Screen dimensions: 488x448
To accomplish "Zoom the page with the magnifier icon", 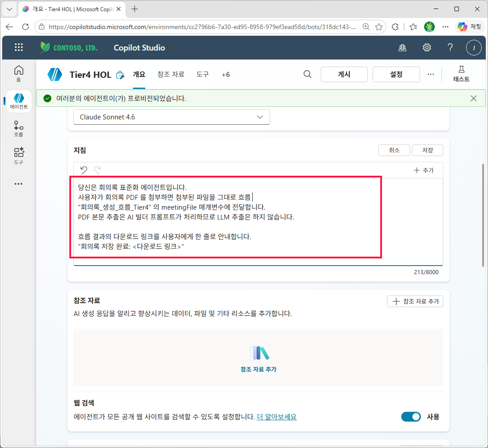I will (x=366, y=27).
